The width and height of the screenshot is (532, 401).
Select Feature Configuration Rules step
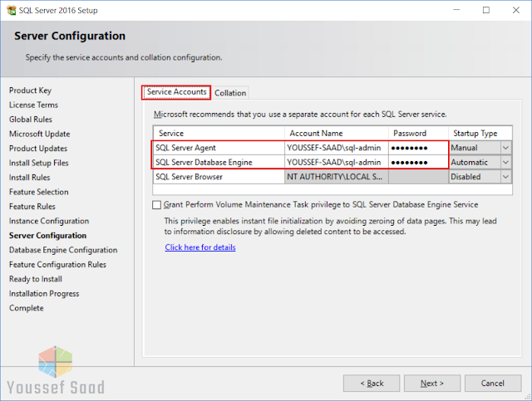[x=57, y=265]
